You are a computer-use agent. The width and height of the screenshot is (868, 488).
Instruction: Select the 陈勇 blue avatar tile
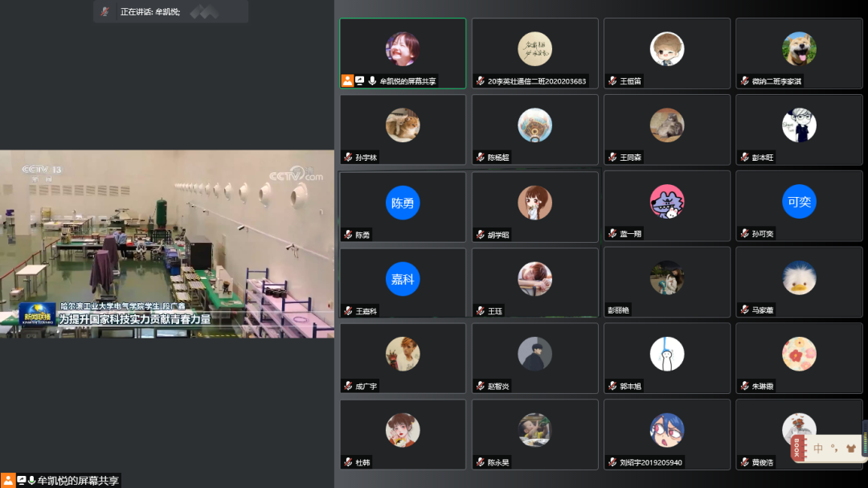403,203
